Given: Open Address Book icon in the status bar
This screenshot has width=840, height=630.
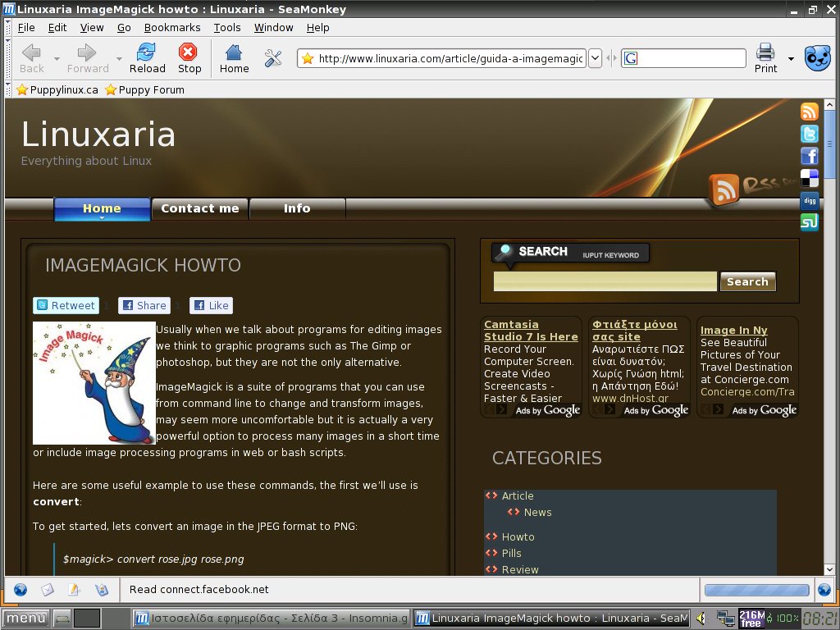Looking at the screenshot, I should tap(102, 590).
